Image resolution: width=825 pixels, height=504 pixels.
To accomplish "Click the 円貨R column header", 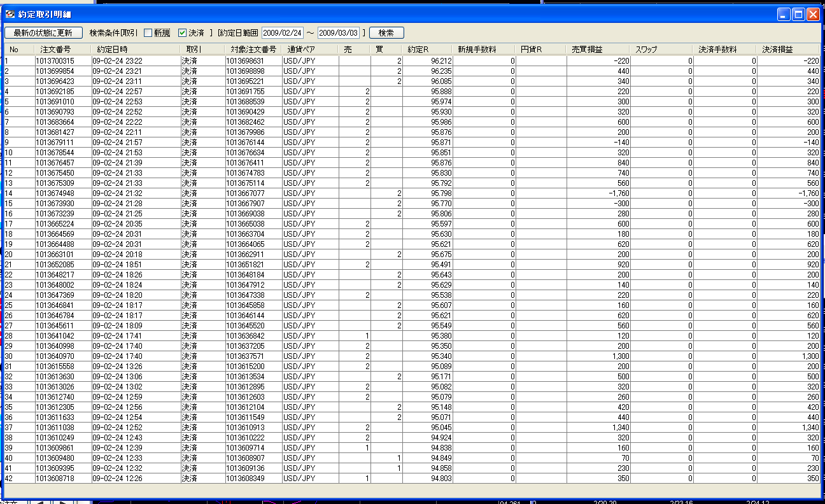I will [541, 49].
